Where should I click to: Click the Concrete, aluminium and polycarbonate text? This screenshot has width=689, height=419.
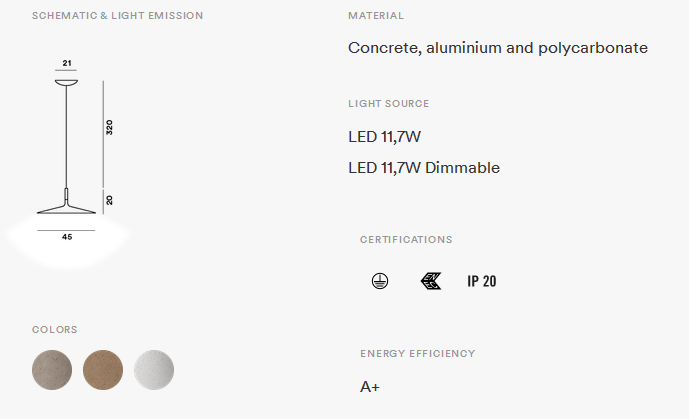click(x=498, y=47)
